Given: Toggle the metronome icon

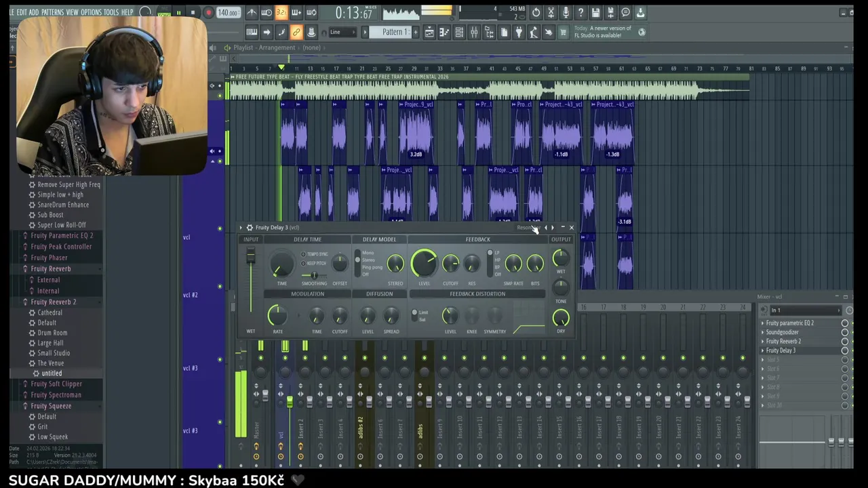Looking at the screenshot, I should pyautogui.click(x=252, y=12).
